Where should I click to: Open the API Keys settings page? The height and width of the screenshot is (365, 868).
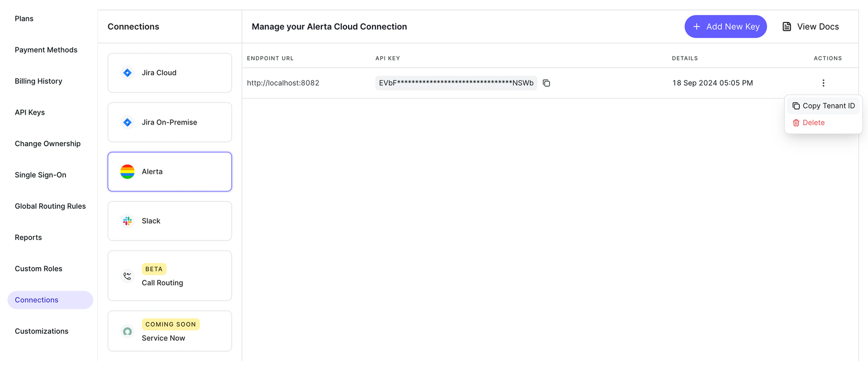(30, 112)
